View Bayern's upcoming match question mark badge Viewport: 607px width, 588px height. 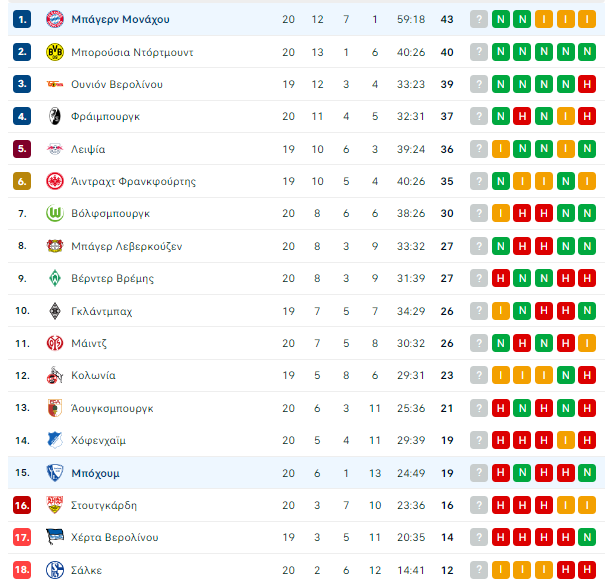click(x=479, y=19)
